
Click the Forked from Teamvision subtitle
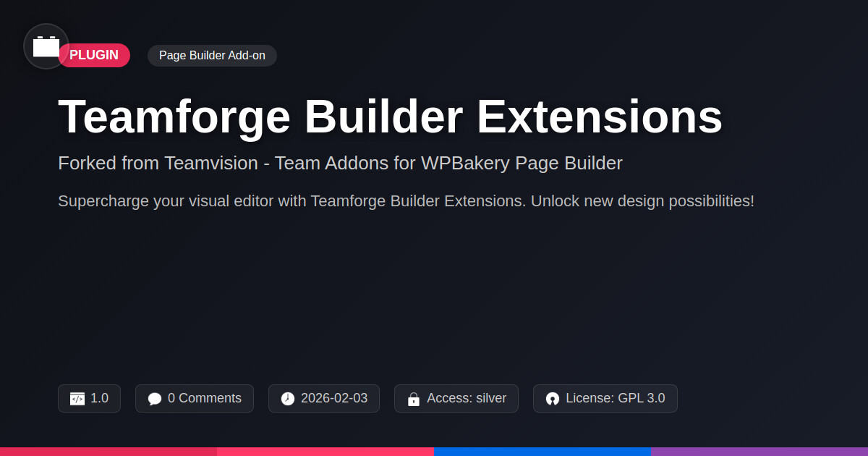(340, 164)
